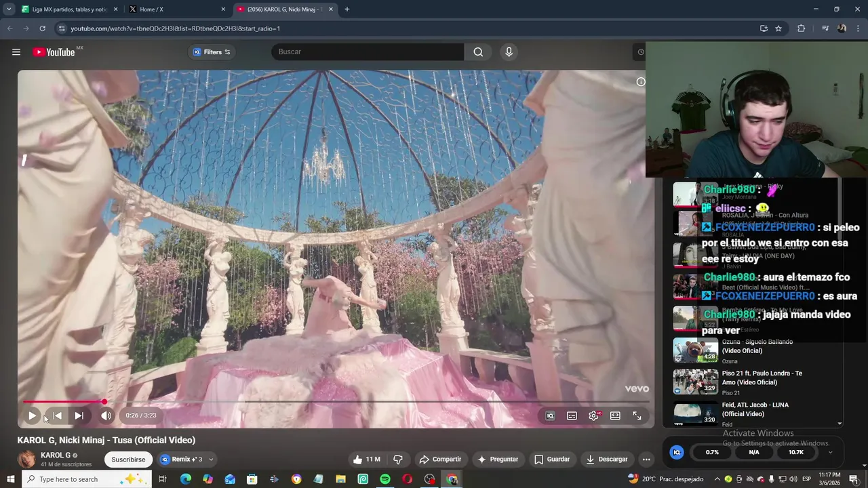Click the Compartir share button
This screenshot has width=868, height=488.
440,460
